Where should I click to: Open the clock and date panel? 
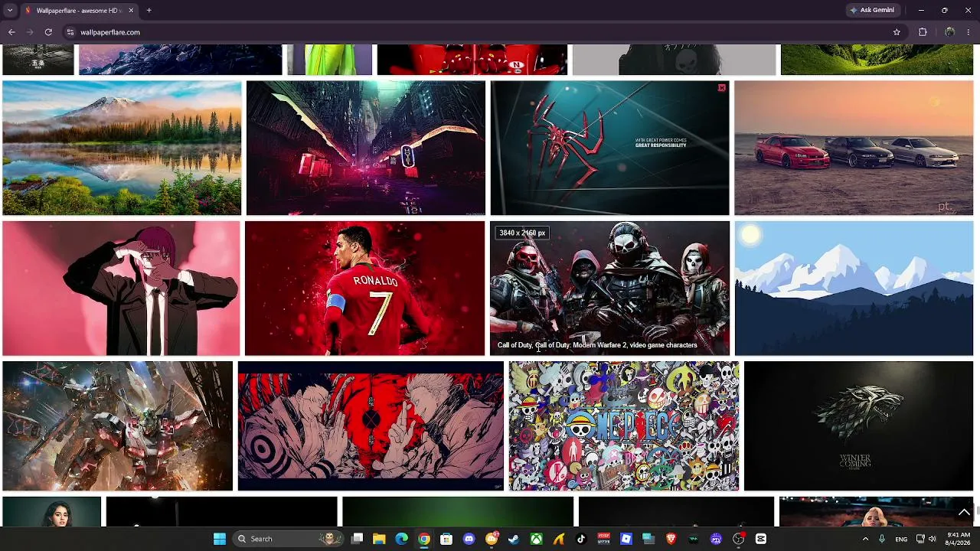click(x=959, y=539)
